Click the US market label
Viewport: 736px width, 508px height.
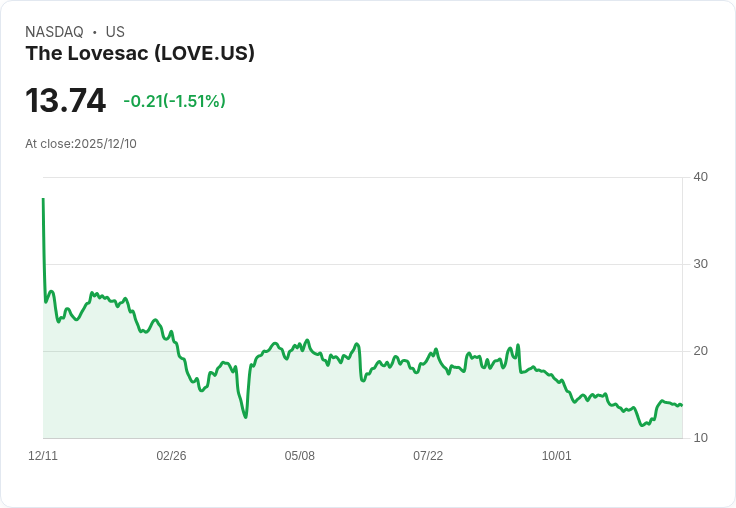pos(115,32)
